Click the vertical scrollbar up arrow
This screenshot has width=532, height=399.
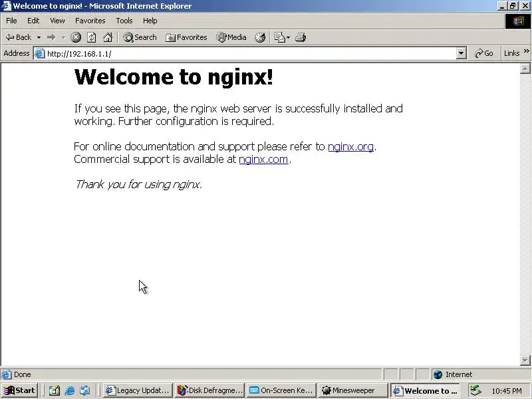tap(525, 68)
